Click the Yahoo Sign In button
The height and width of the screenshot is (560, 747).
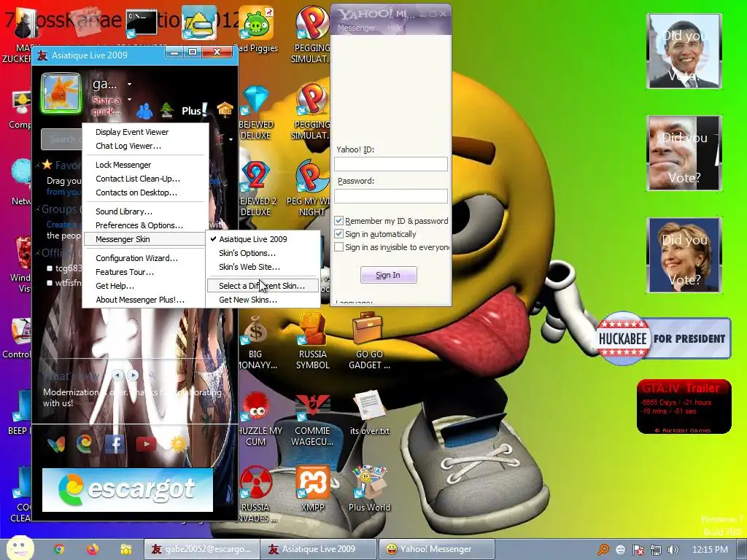[x=388, y=275]
